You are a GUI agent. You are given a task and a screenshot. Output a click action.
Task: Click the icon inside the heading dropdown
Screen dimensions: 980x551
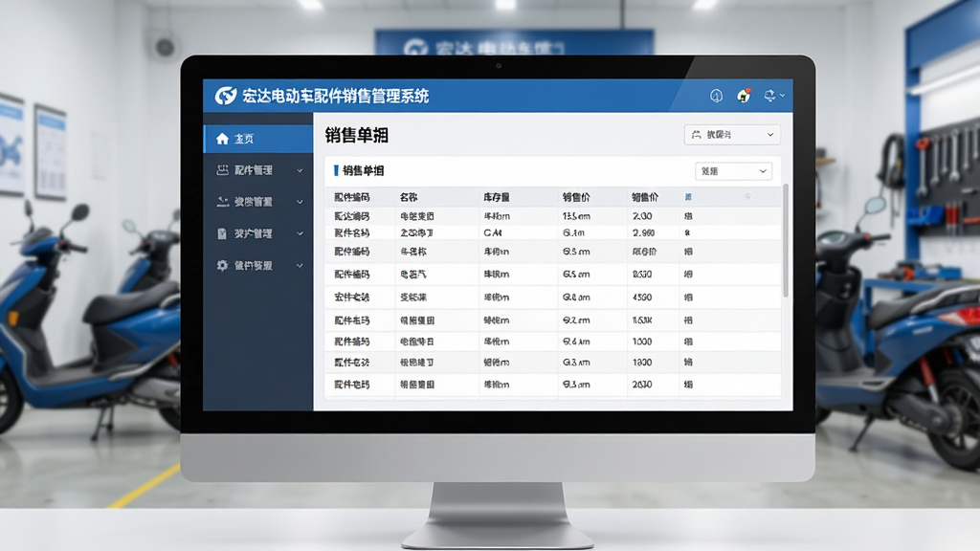coord(697,134)
